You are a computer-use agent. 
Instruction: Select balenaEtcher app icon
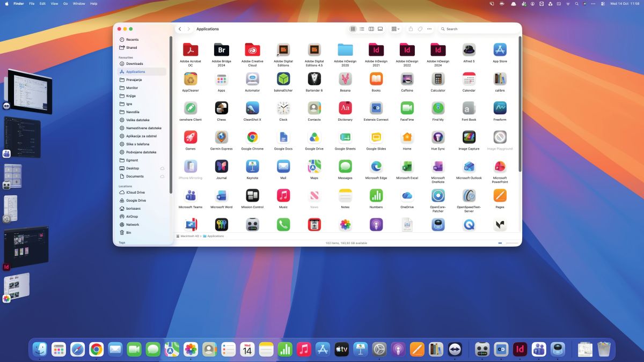pos(283,79)
